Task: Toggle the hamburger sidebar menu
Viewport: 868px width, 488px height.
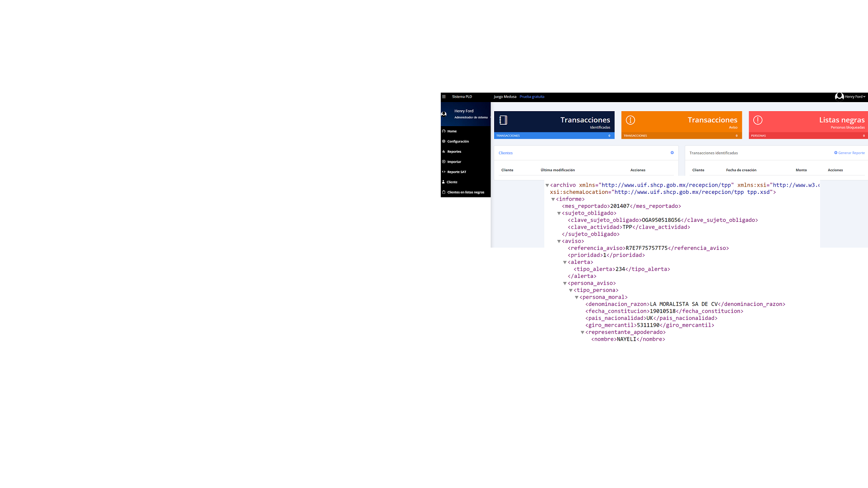Action: coord(443,97)
